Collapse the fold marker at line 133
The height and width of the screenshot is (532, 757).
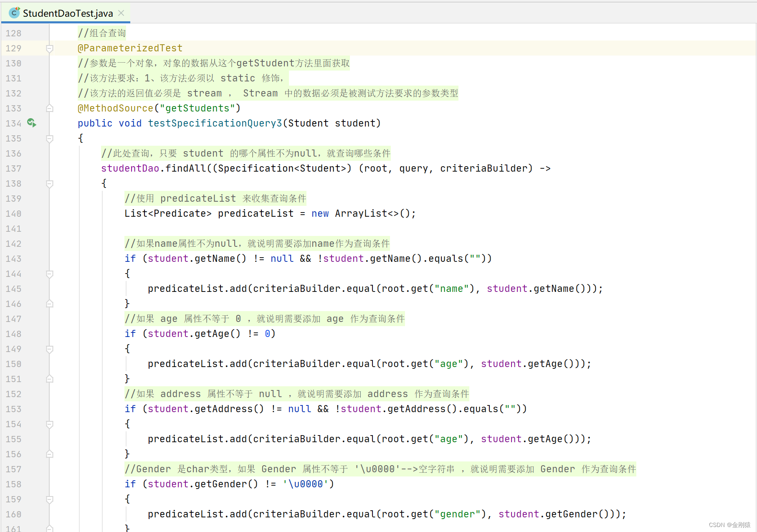pyautogui.click(x=49, y=109)
